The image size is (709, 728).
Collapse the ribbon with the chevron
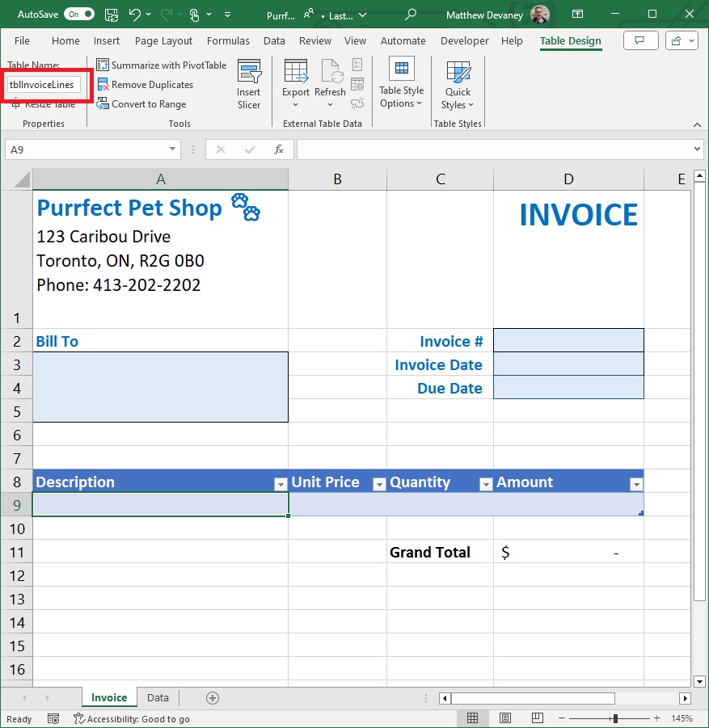tap(697, 124)
